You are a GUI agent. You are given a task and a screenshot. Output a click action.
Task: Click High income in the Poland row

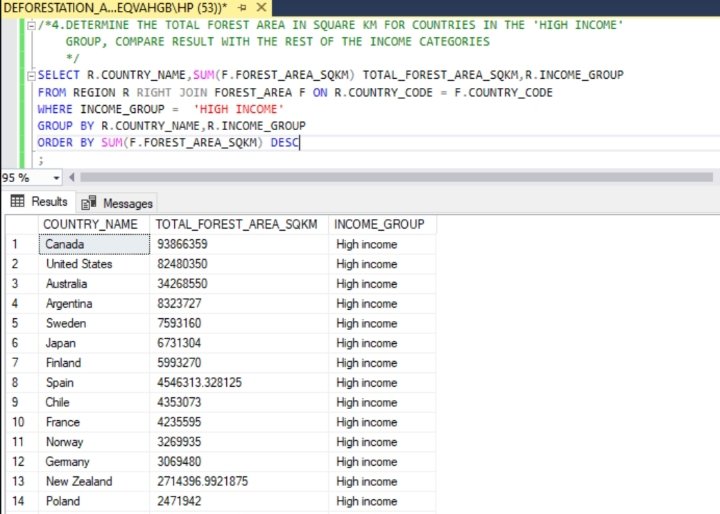[x=366, y=501]
